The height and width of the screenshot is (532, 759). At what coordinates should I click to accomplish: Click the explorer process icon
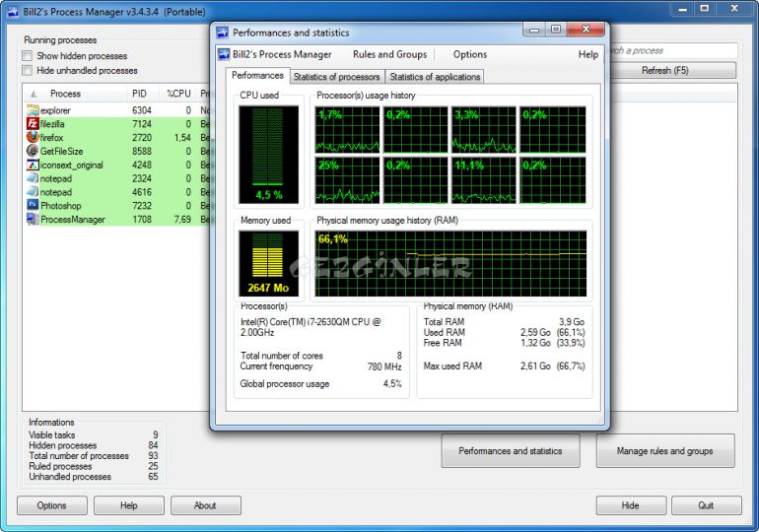pyautogui.click(x=33, y=109)
